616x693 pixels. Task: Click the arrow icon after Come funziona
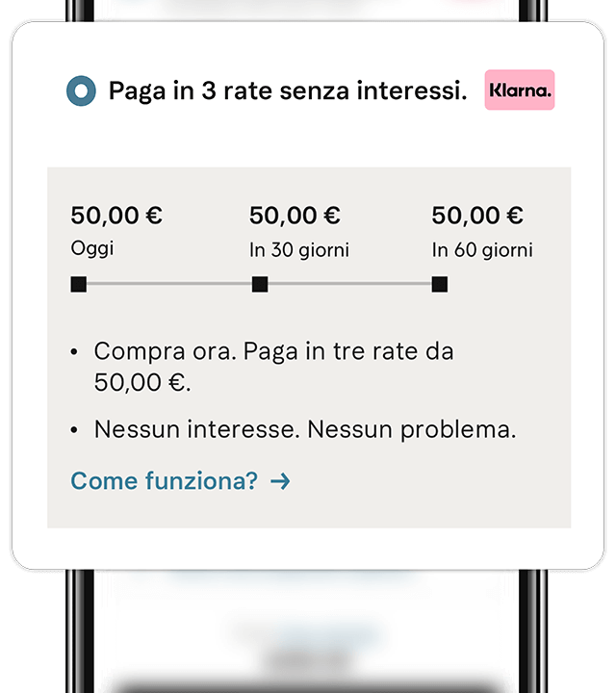280,481
